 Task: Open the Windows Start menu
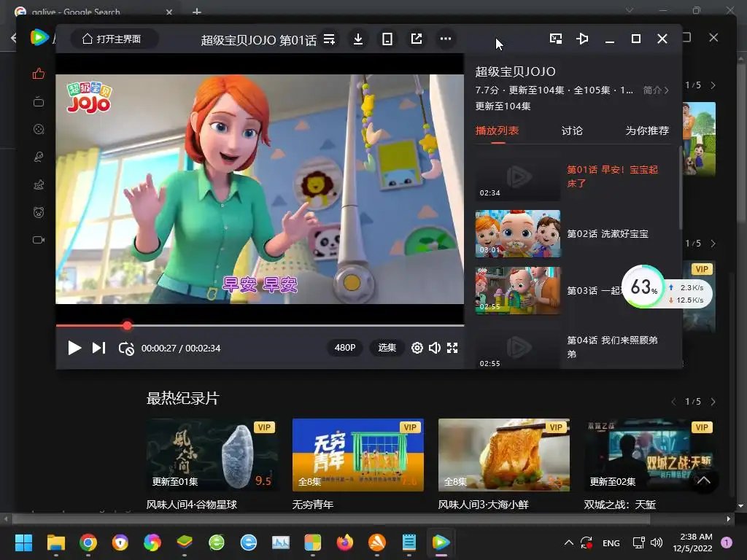[x=23, y=542]
